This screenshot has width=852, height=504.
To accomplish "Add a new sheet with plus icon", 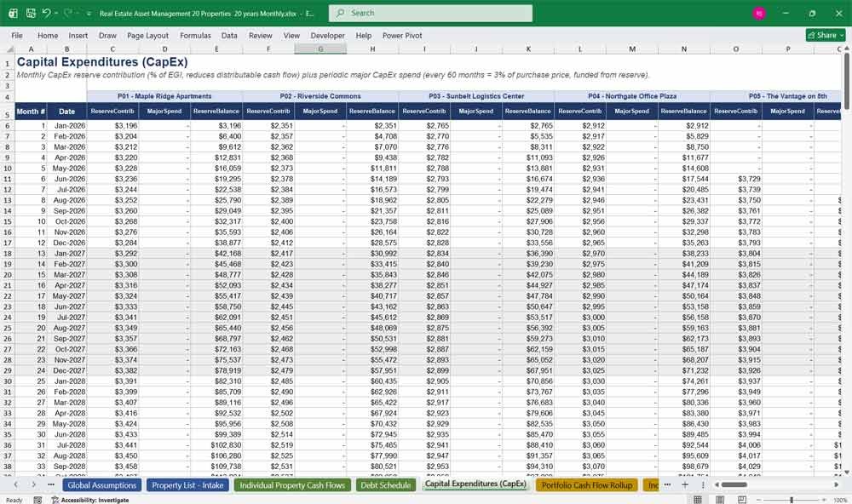I will coord(685,484).
